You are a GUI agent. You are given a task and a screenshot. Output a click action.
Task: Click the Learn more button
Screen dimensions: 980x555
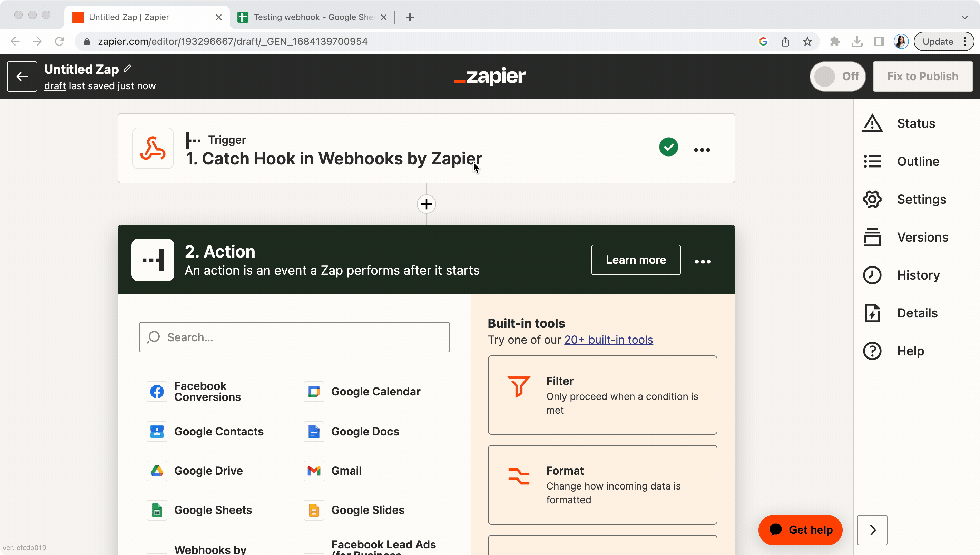(x=636, y=260)
